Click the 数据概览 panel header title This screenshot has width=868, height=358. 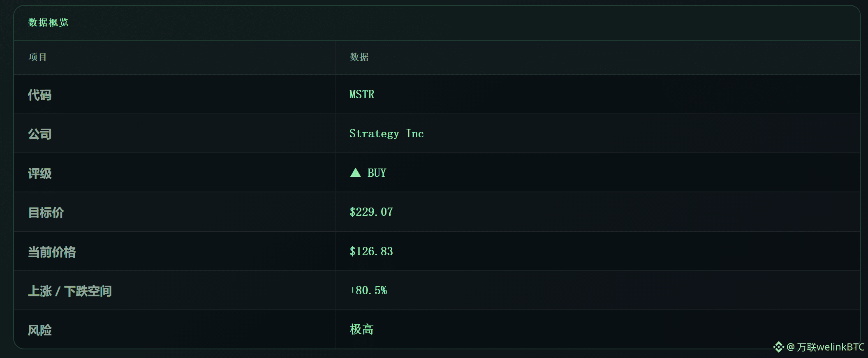(x=48, y=23)
